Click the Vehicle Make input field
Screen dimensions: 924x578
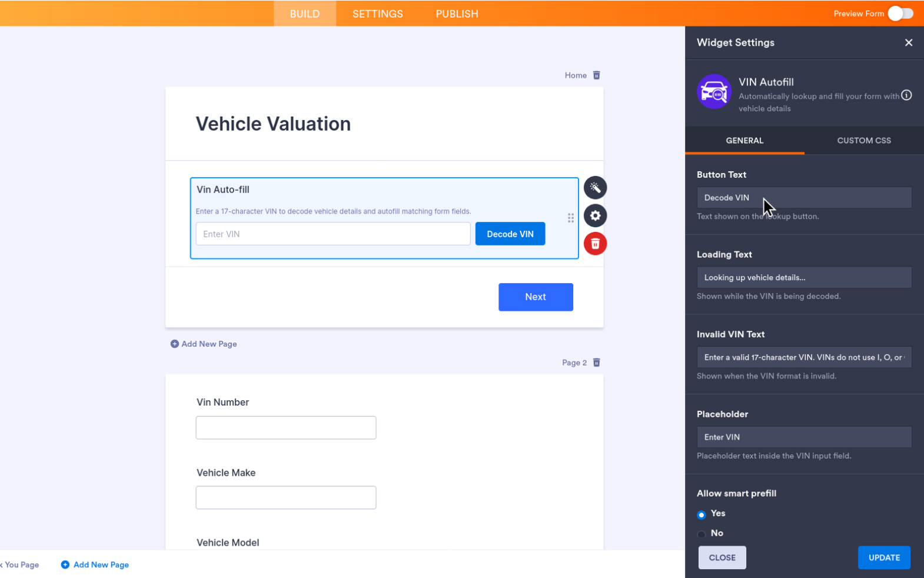pyautogui.click(x=286, y=497)
